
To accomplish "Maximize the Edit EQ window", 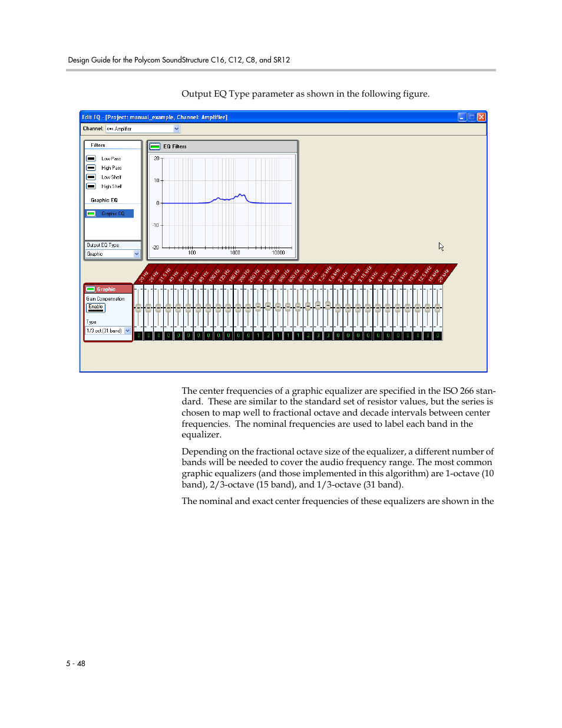I will (472, 117).
